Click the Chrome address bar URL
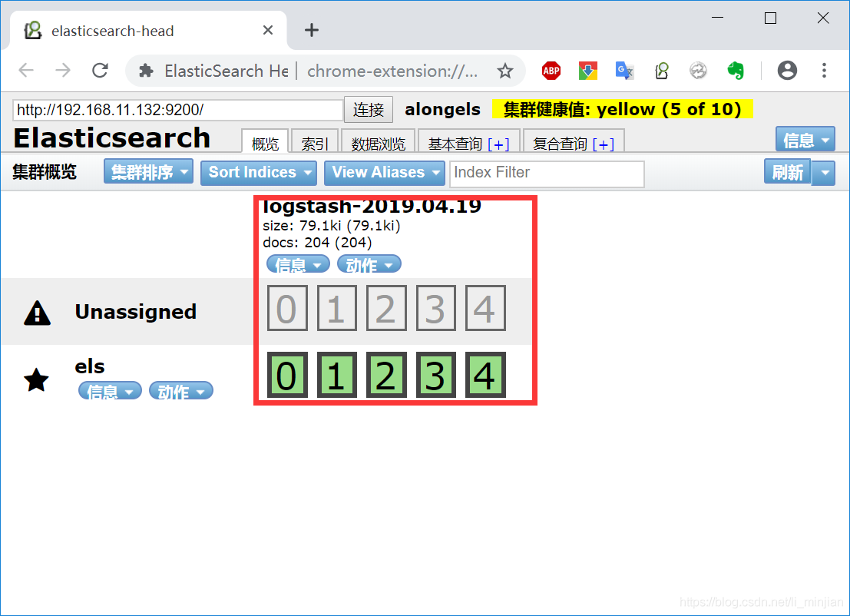850x616 pixels. 392,71
